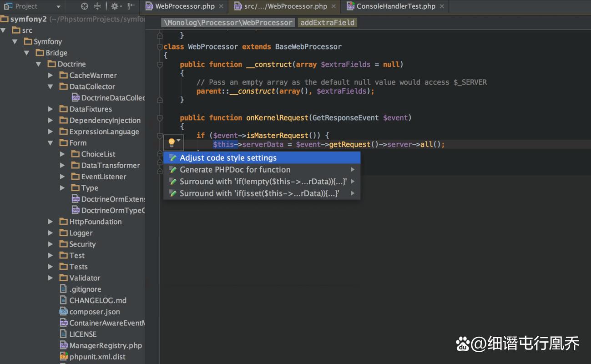
Task: Hide the Project tool window
Action: pos(131,6)
